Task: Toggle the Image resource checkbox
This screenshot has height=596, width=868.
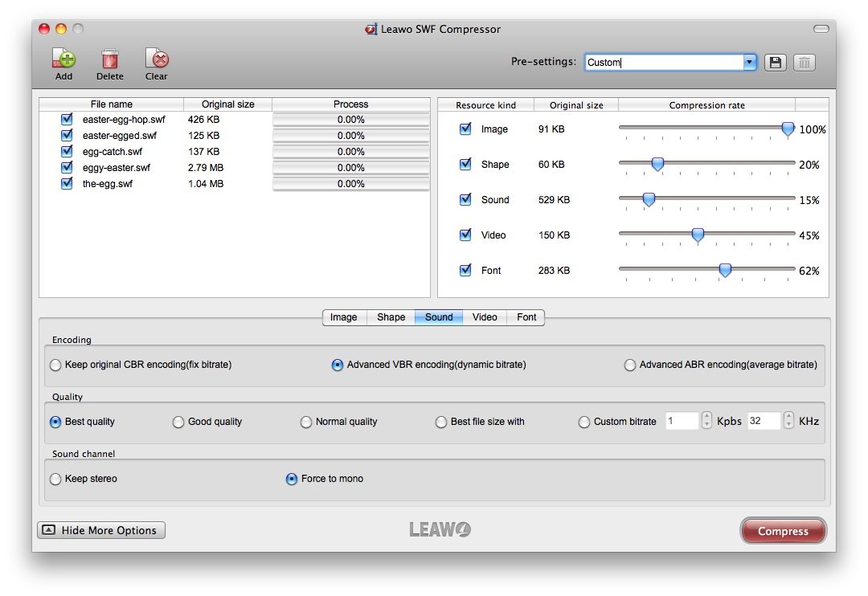Action: click(x=465, y=129)
